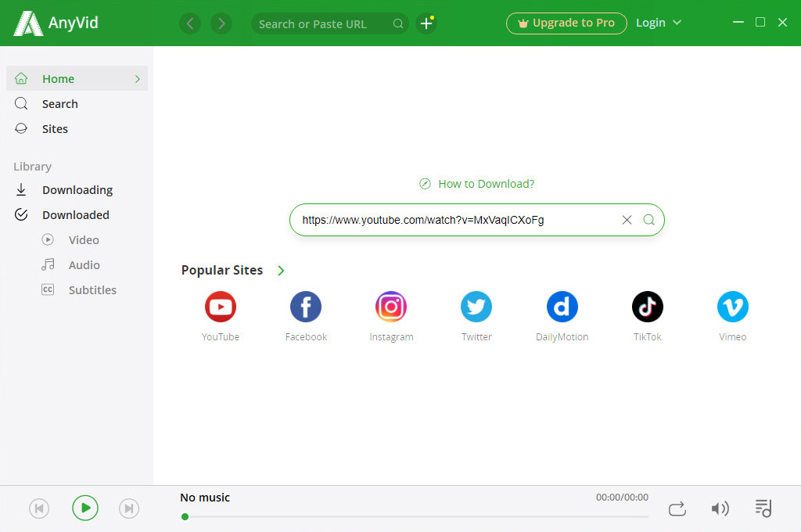
Task: Click the previous track button
Action: point(39,509)
